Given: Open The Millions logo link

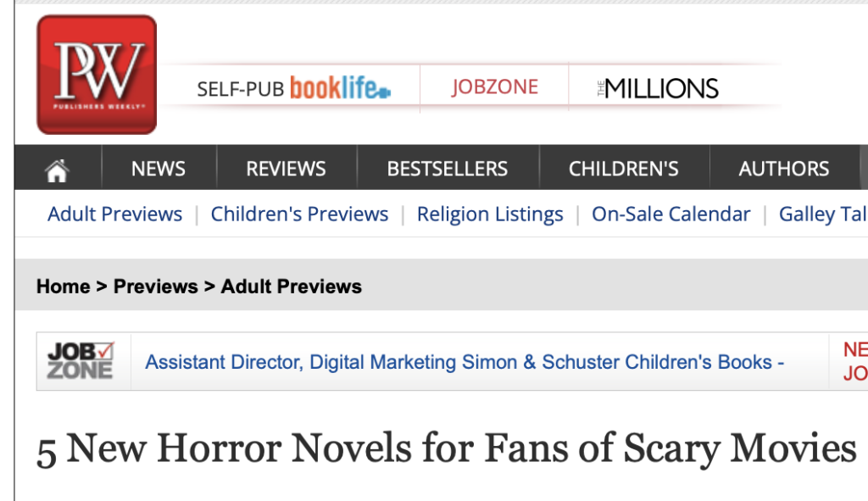Looking at the screenshot, I should point(657,88).
